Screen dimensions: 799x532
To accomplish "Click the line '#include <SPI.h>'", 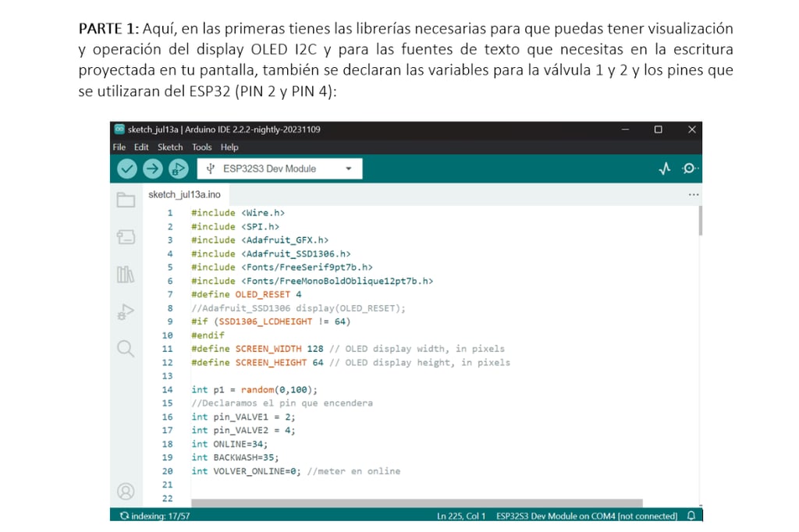I will coord(236,227).
